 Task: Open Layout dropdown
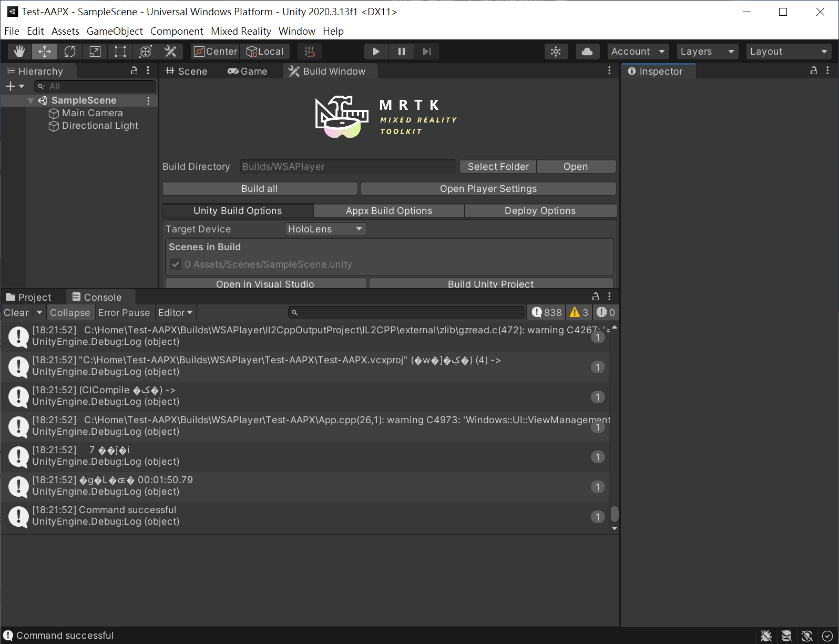789,52
